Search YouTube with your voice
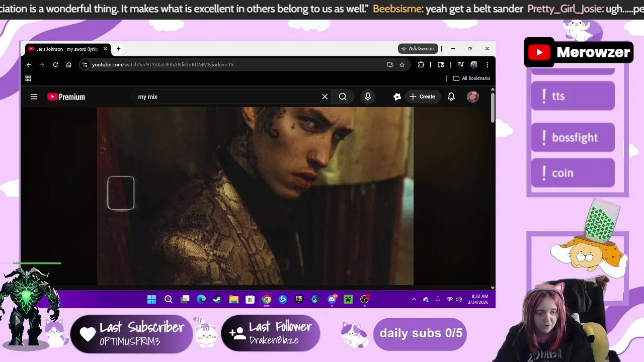The image size is (644, 362). [368, 97]
